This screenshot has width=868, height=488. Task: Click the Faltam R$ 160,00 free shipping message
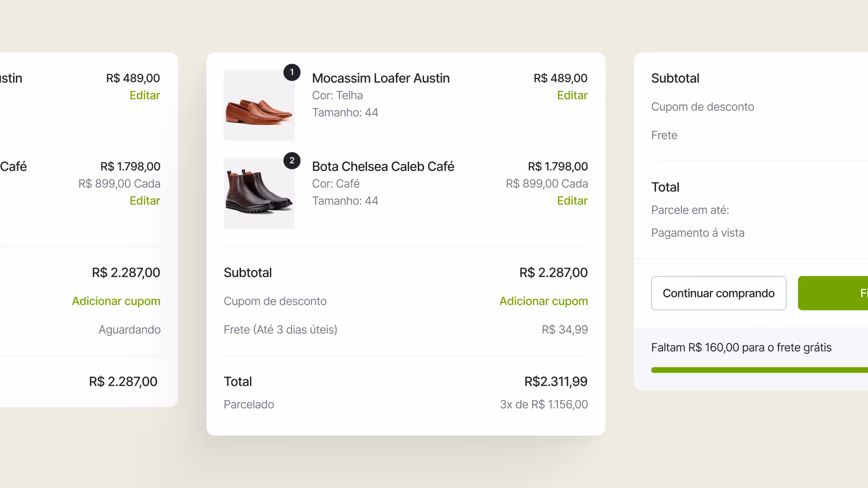(x=741, y=347)
